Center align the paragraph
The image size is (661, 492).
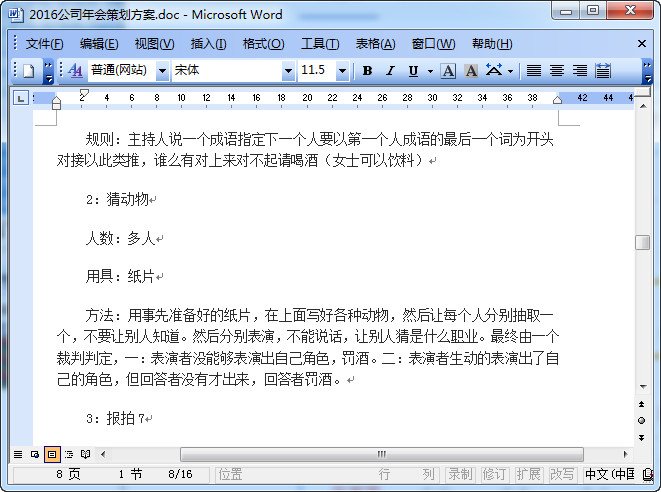pos(557,71)
